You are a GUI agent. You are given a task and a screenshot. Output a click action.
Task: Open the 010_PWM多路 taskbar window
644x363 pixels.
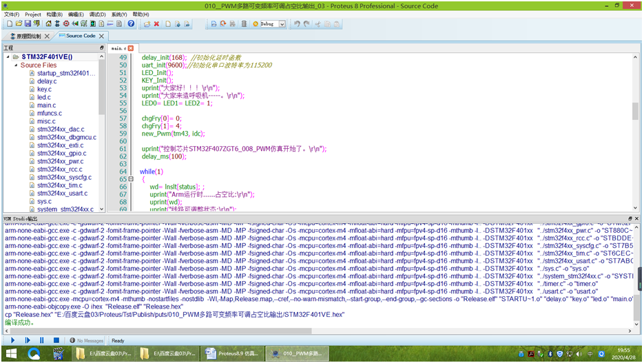click(298, 353)
